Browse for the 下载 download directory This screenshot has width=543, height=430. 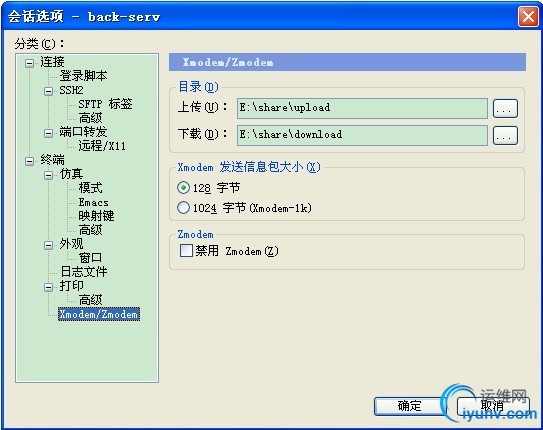pos(505,135)
